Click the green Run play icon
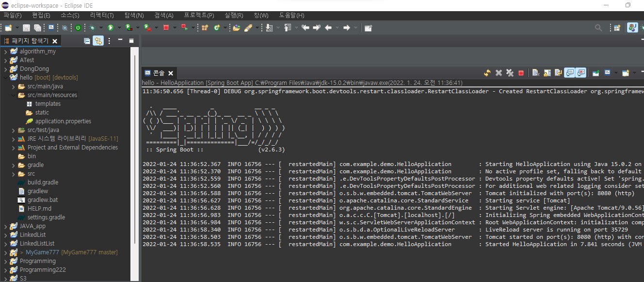The height and width of the screenshot is (282, 644). pos(111,28)
